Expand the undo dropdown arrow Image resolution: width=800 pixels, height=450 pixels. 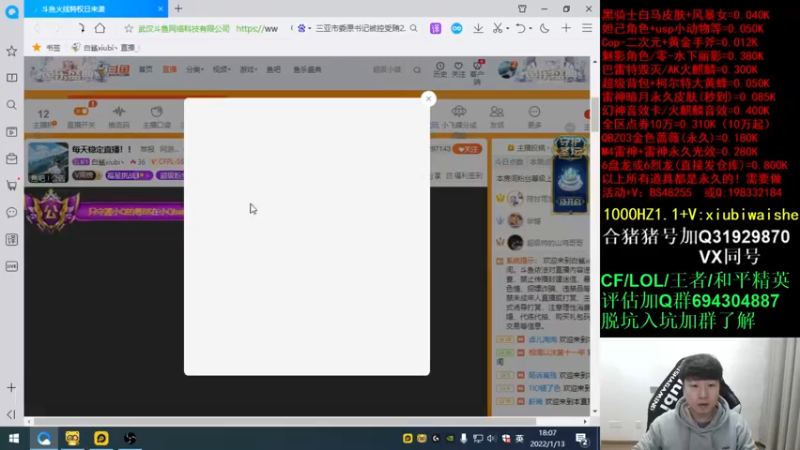pos(531,29)
